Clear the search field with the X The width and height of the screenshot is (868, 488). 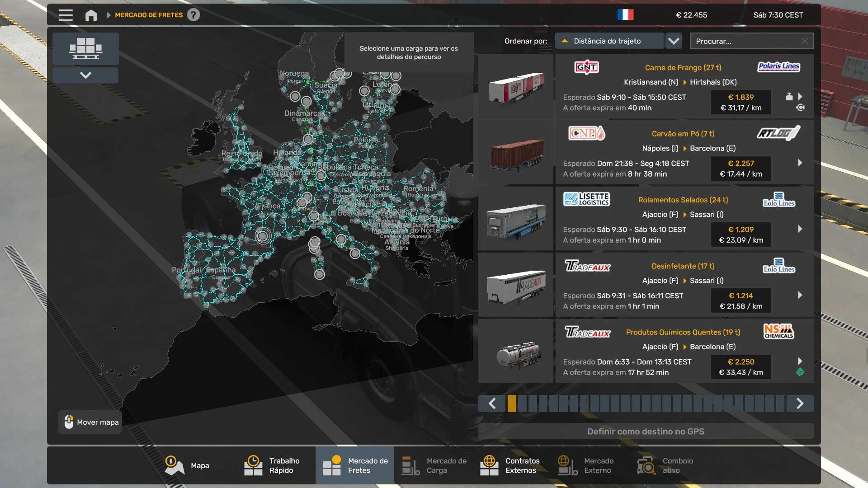(x=804, y=41)
